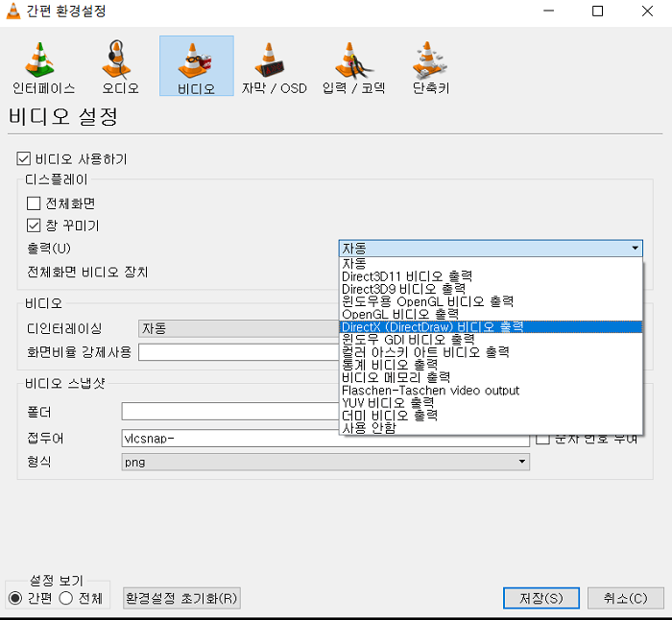Choose the plain OpenGL 비디오 출력 option
Image resolution: width=672 pixels, height=620 pixels.
(491, 314)
